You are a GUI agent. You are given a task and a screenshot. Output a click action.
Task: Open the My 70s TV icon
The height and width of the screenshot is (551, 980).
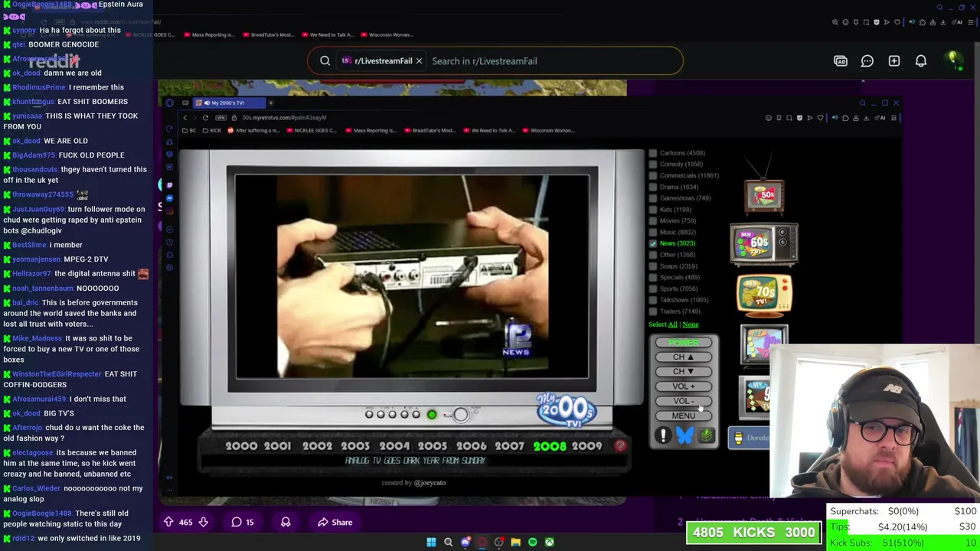coord(764,295)
